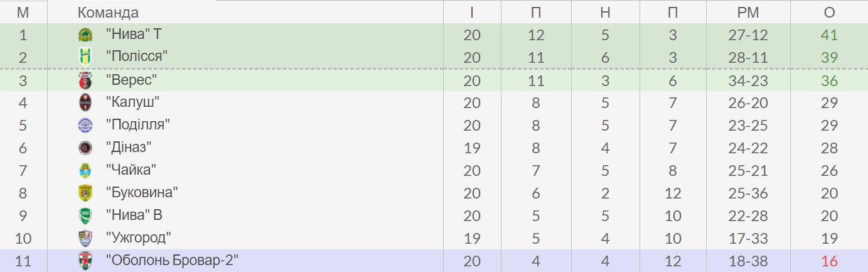Select the 34-23 goal difference for "Верес"

coord(748,80)
